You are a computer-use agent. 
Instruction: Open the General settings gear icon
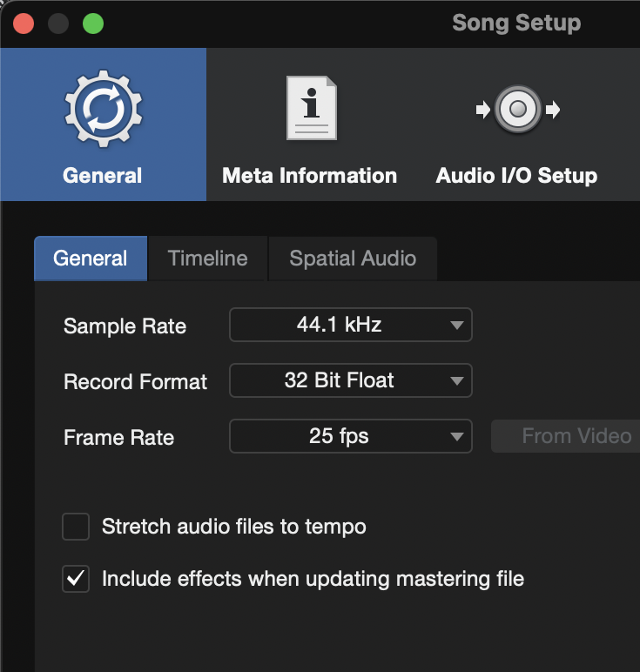pyautogui.click(x=104, y=109)
